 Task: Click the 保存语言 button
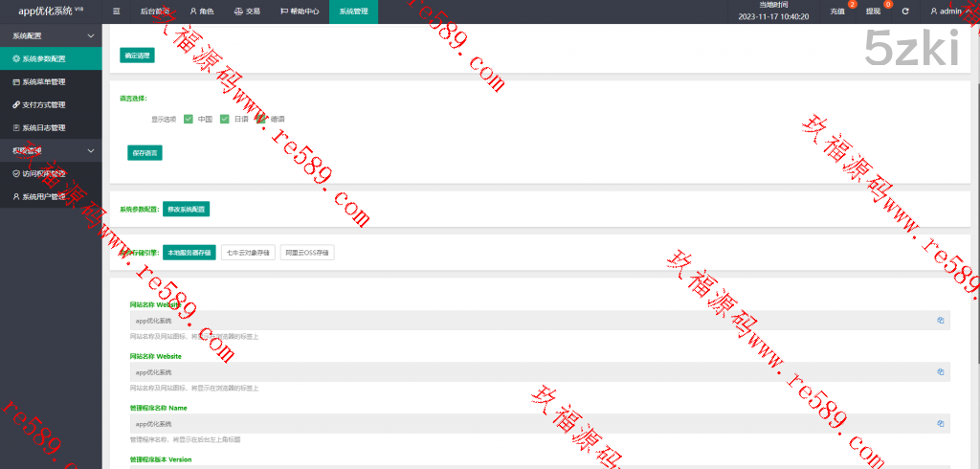pos(145,152)
